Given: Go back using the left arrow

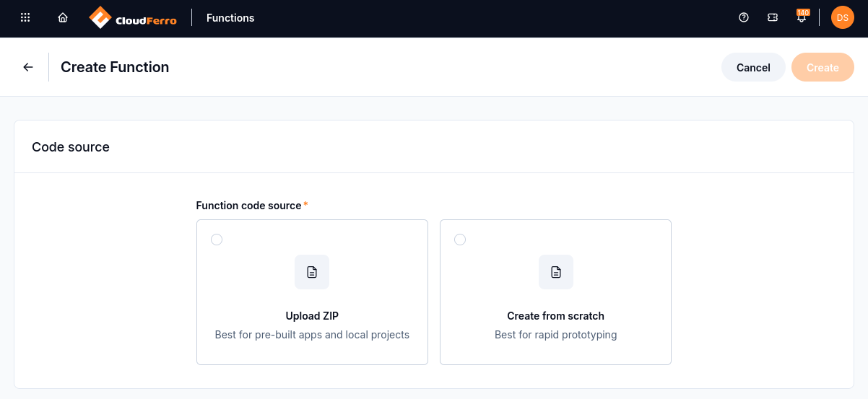Looking at the screenshot, I should point(28,67).
